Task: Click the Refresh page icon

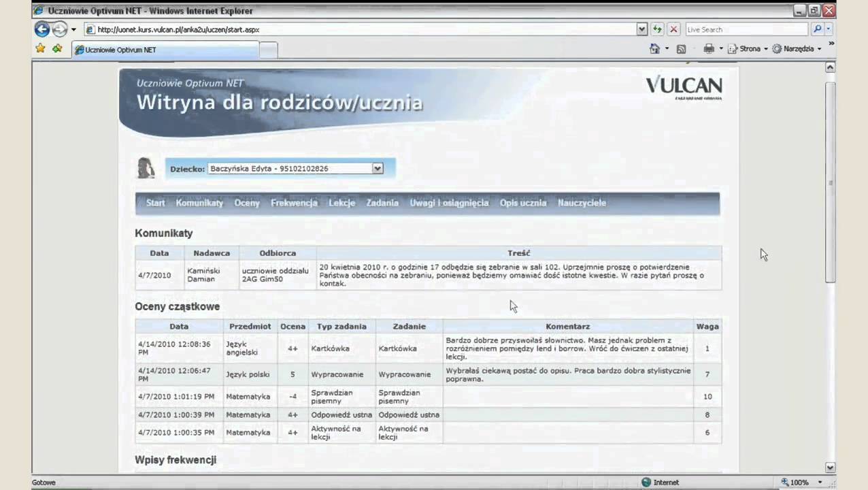Action: pos(657,29)
